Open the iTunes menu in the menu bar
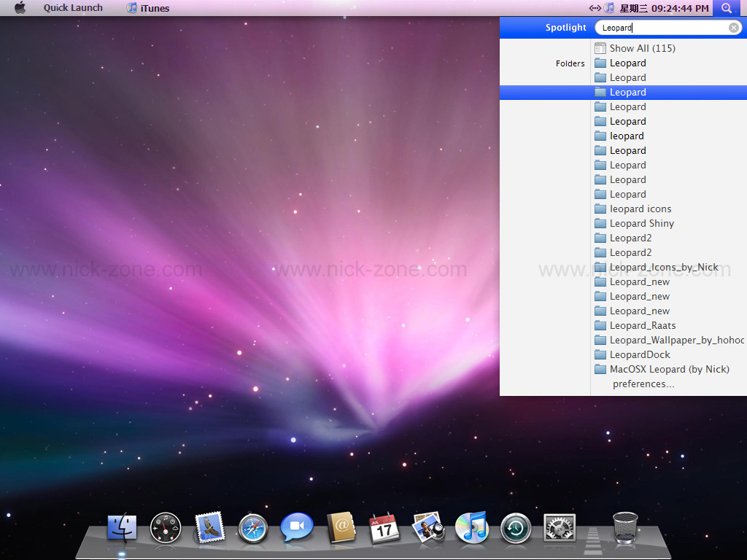This screenshot has width=747, height=560. tap(147, 8)
